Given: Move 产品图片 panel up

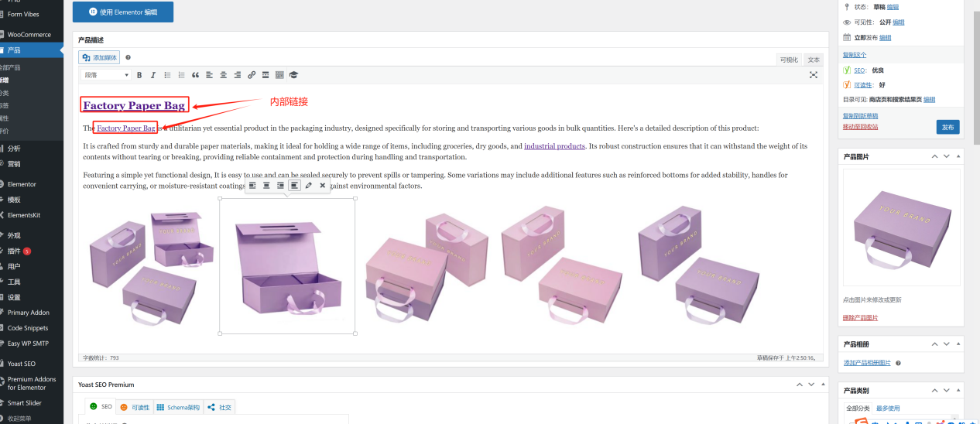Looking at the screenshot, I should [x=934, y=157].
